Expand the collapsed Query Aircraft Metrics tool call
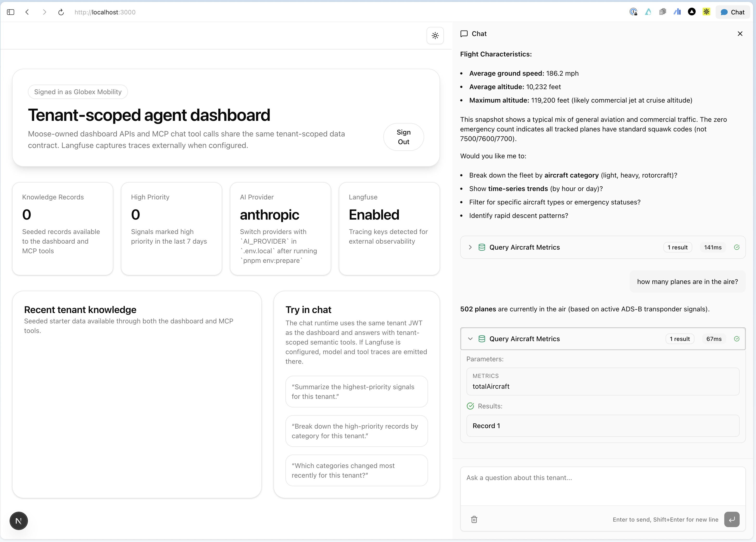 coord(470,247)
